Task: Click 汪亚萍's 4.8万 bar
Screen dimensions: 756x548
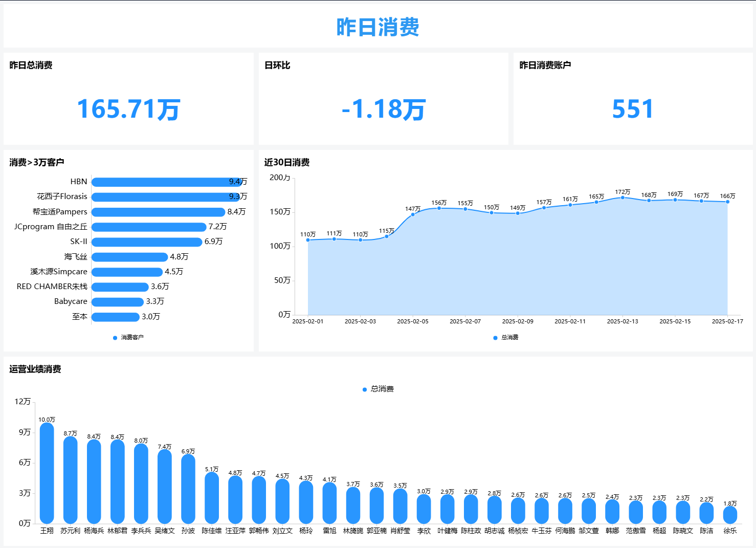Action: 235,500
